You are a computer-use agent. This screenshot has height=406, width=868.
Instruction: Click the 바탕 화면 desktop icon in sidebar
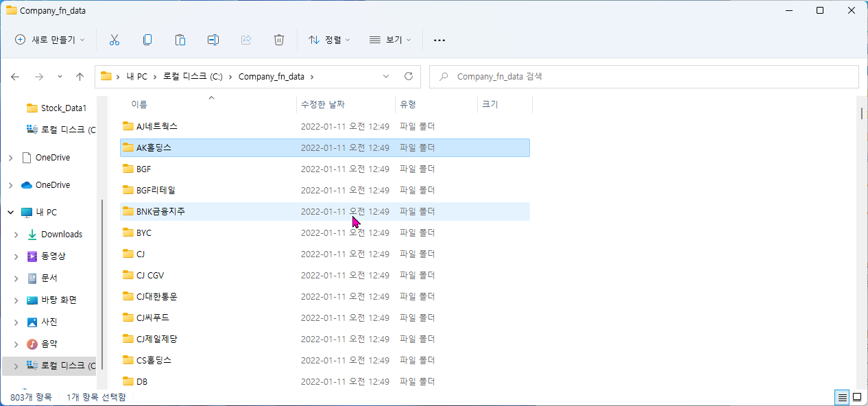click(32, 300)
